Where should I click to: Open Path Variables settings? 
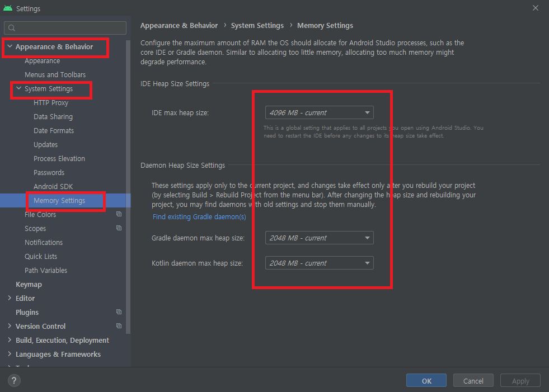46,271
